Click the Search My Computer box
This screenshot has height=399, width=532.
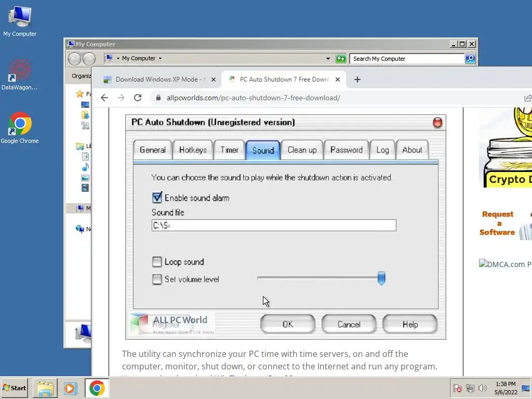point(406,59)
